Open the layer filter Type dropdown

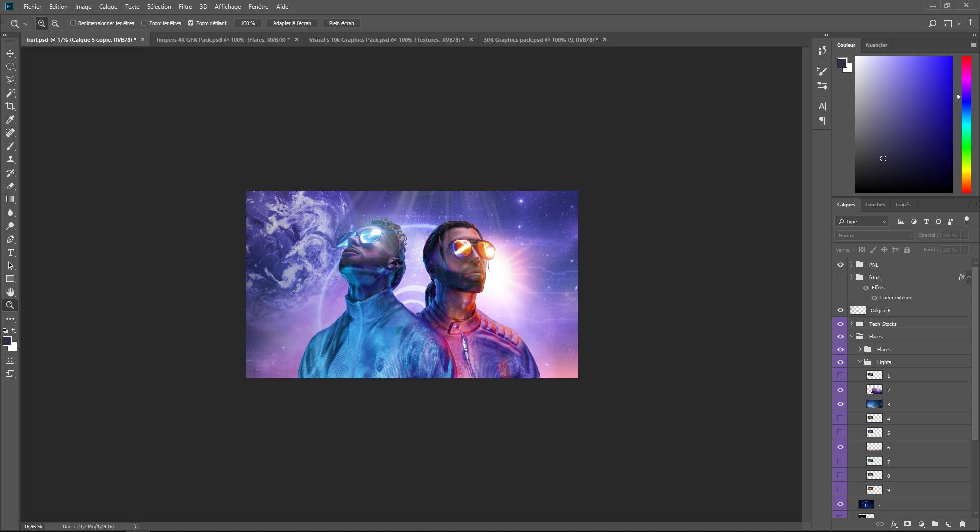pyautogui.click(x=862, y=222)
